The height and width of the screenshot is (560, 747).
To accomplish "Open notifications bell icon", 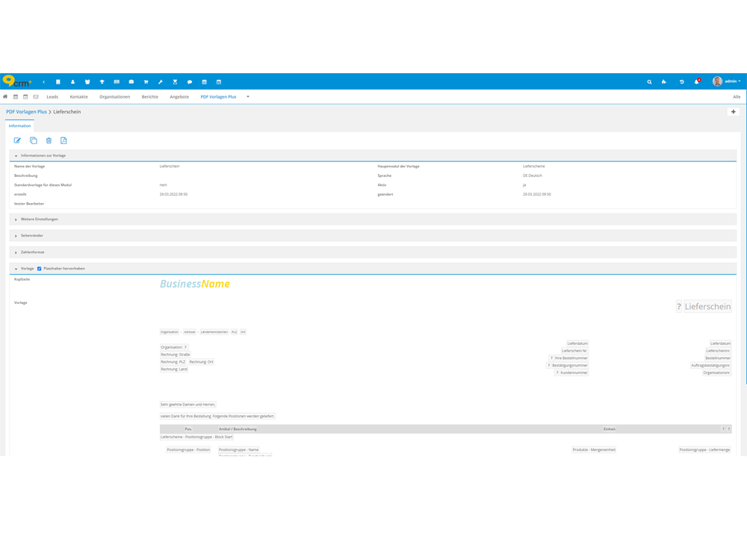I will pos(697,81).
